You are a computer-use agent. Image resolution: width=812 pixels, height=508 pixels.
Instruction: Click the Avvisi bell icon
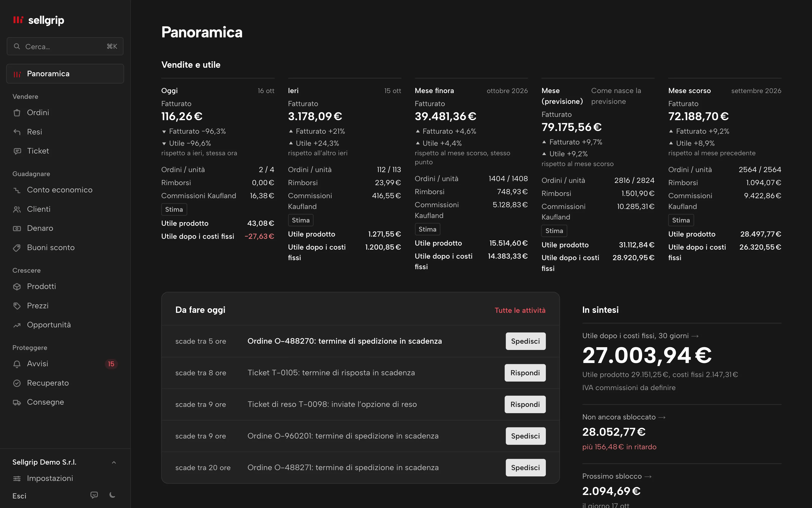point(17,364)
